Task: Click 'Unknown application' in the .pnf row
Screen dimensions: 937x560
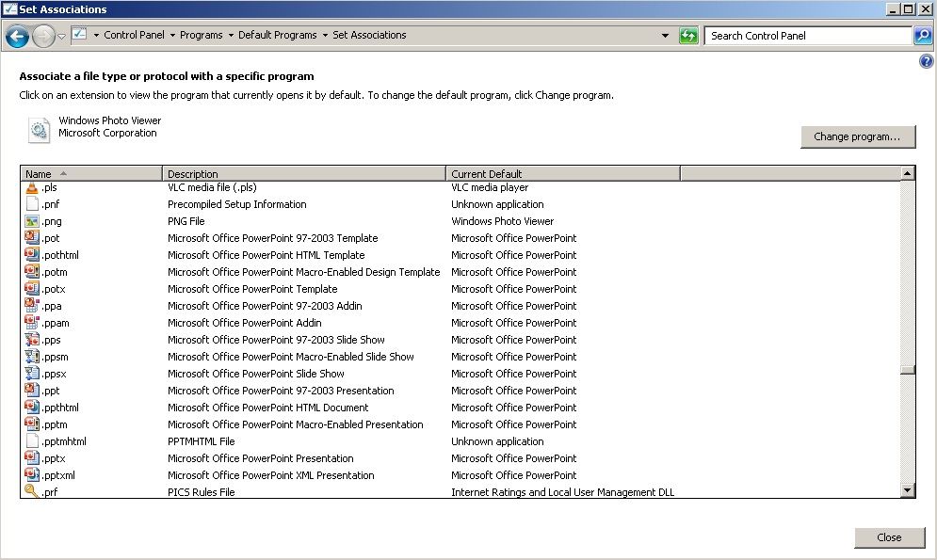Action: tap(497, 204)
